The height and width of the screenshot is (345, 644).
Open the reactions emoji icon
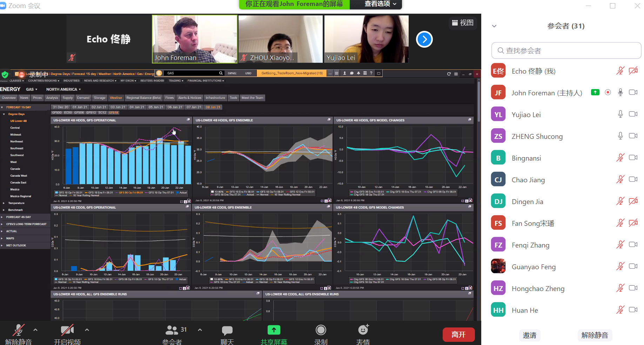[363, 330]
